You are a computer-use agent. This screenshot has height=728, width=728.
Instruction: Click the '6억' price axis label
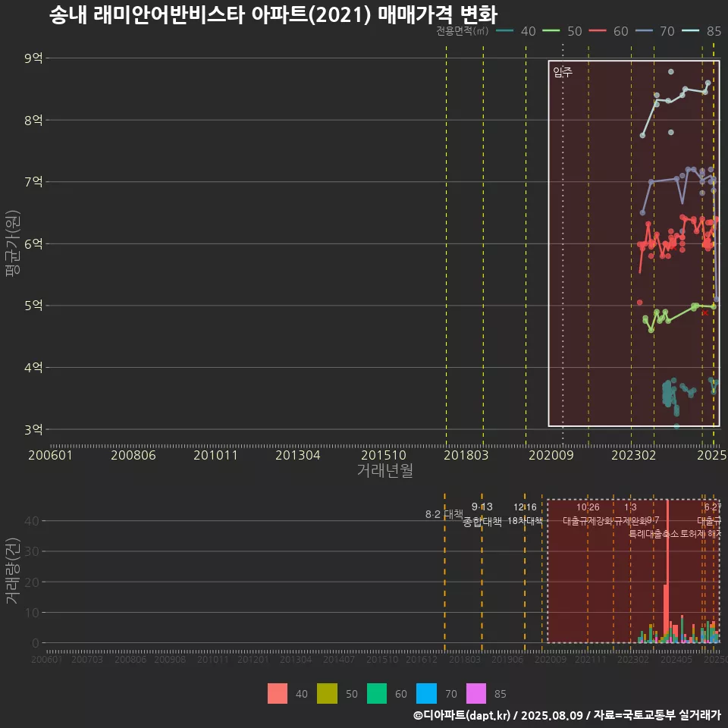coord(33,243)
